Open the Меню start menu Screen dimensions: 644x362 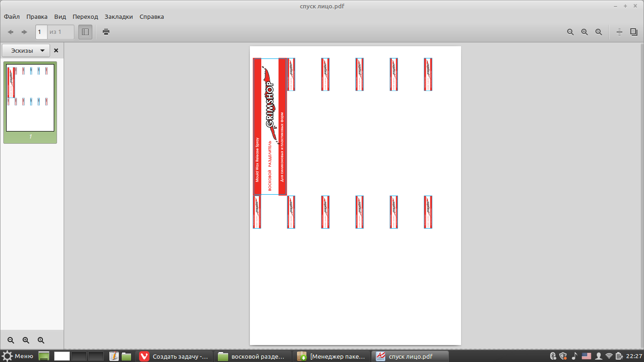[18, 356]
